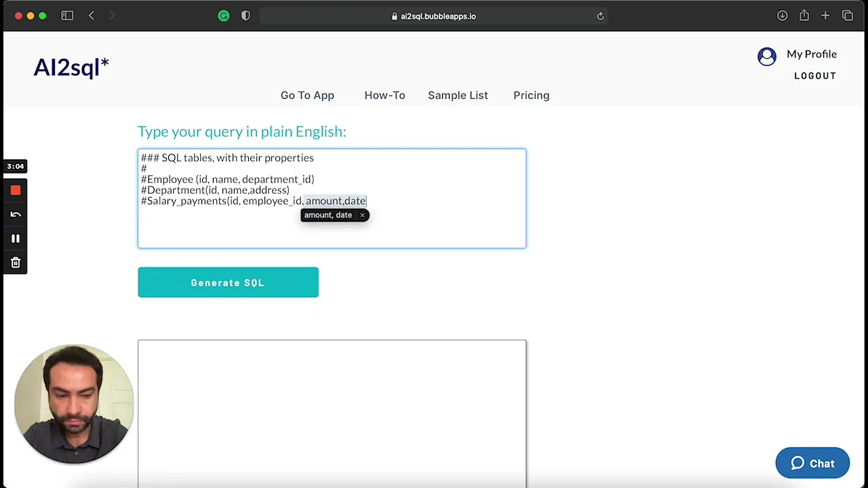Image resolution: width=868 pixels, height=488 pixels.
Task: Click the #Salary_payments line in query
Action: pyautogui.click(x=254, y=201)
